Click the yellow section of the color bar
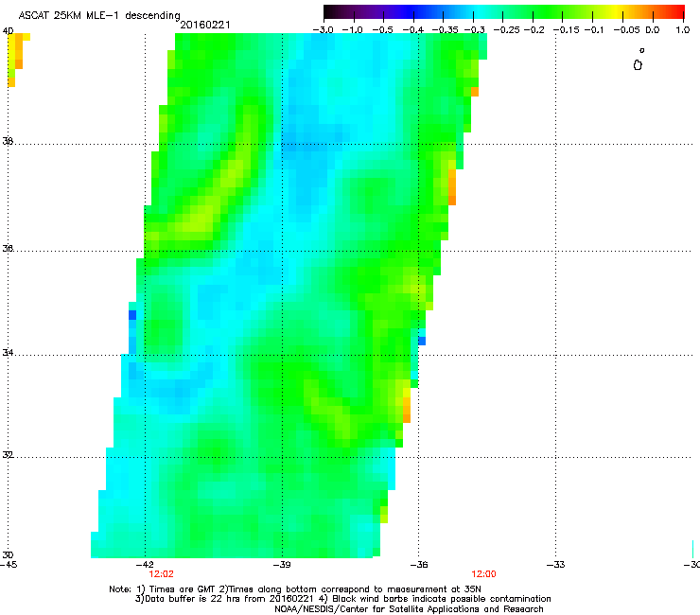Viewport: 700px width, 615px height. pos(617,11)
